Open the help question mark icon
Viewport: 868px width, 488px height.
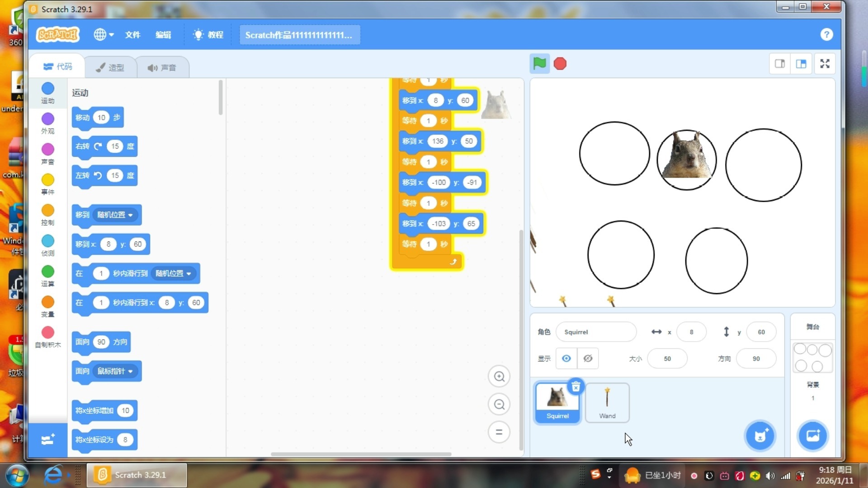point(826,35)
